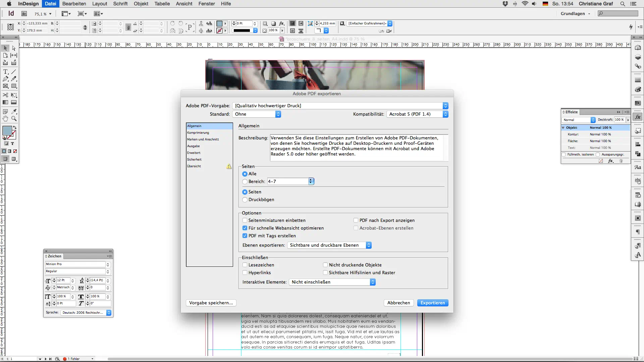Check the Hyperlinks option

pos(245,273)
